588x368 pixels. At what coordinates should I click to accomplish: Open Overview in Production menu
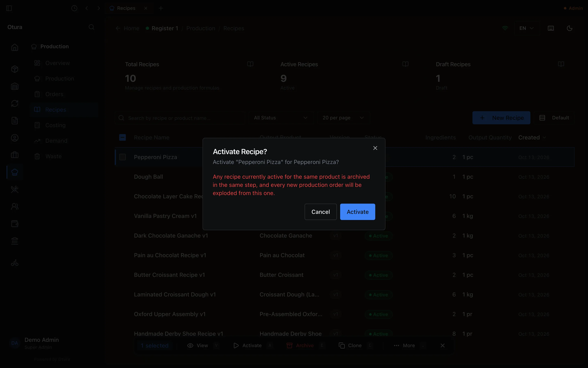[64, 63]
